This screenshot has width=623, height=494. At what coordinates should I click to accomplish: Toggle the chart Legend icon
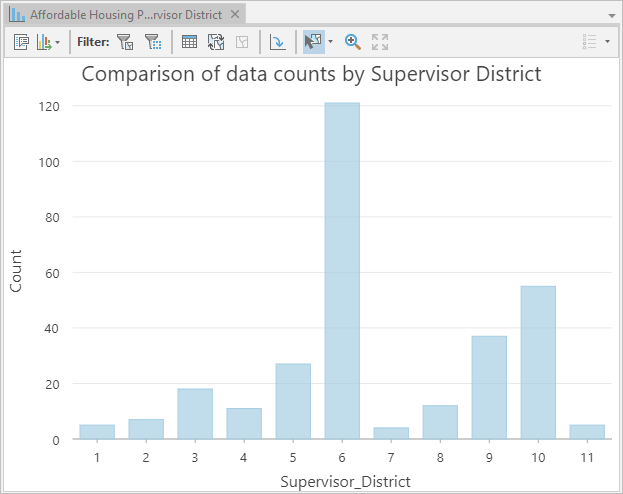[x=590, y=41]
